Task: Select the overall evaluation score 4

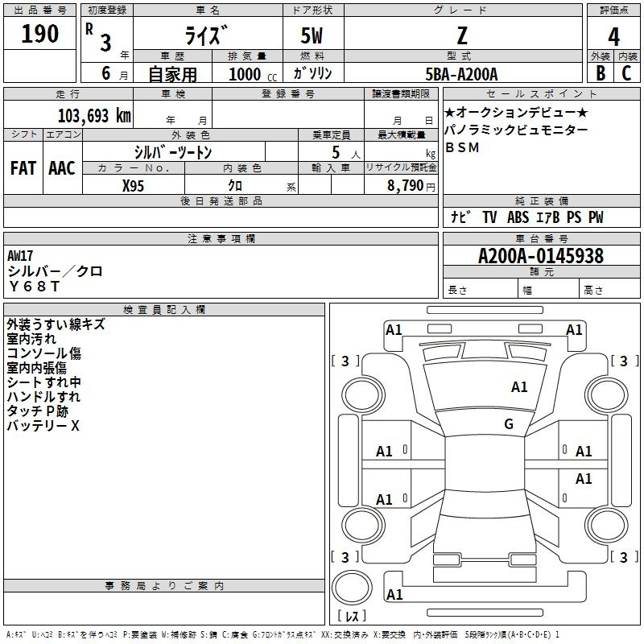Action: tap(614, 35)
